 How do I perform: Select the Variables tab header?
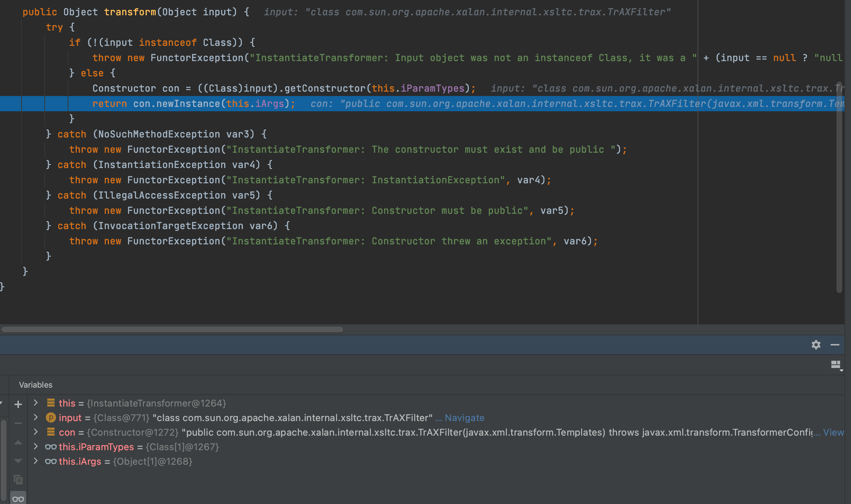click(x=36, y=385)
